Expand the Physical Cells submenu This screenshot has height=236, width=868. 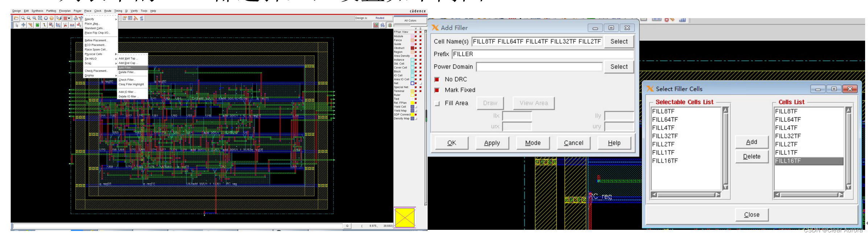point(100,54)
